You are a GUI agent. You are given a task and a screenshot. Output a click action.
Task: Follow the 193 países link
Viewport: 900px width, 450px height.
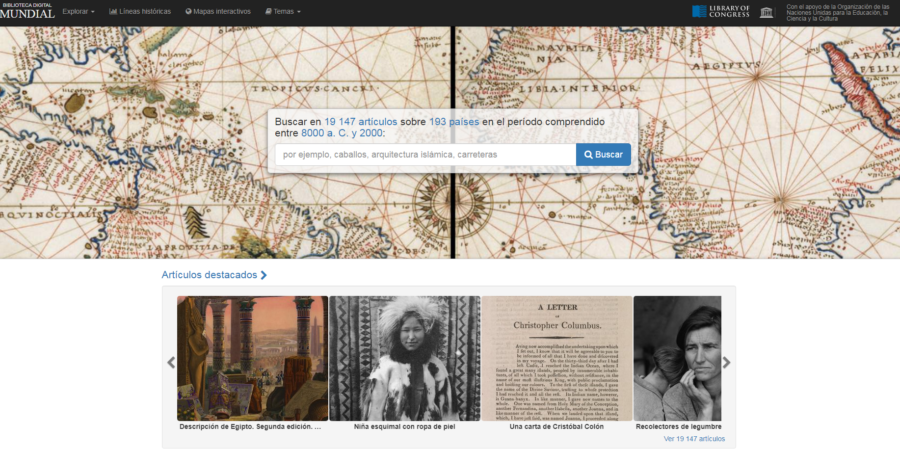(453, 122)
